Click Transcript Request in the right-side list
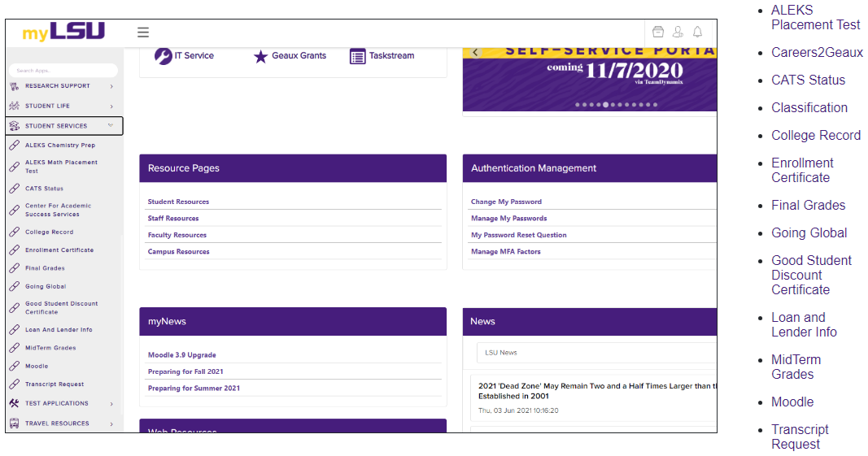The image size is (868, 456). pos(800,436)
